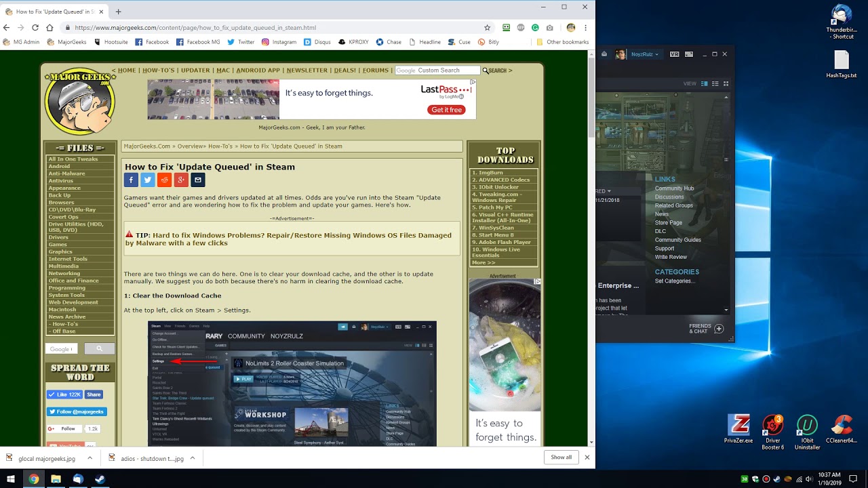Open File Explorer from the taskbar
Viewport: 868px width, 488px height.
[x=56, y=479]
